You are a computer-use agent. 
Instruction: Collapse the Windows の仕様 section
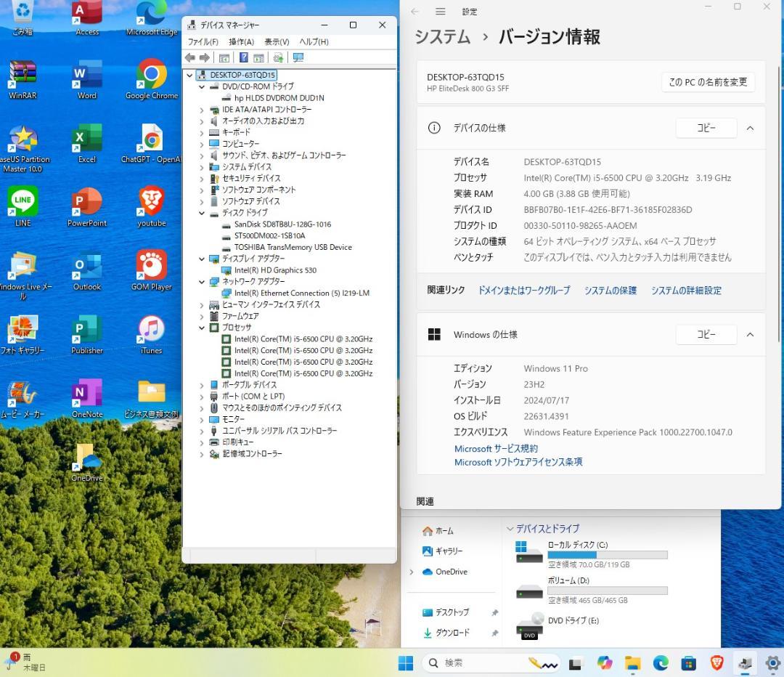[750, 334]
